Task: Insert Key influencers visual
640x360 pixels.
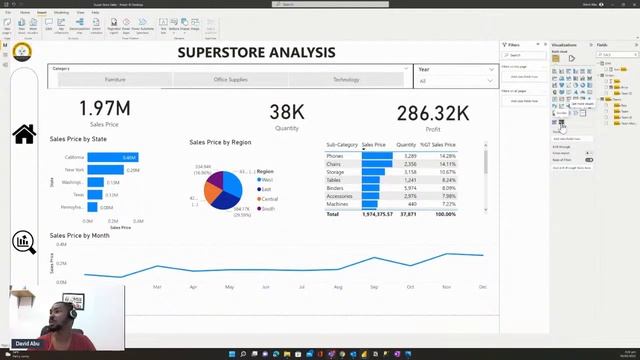Action: pyautogui.click(x=61, y=25)
